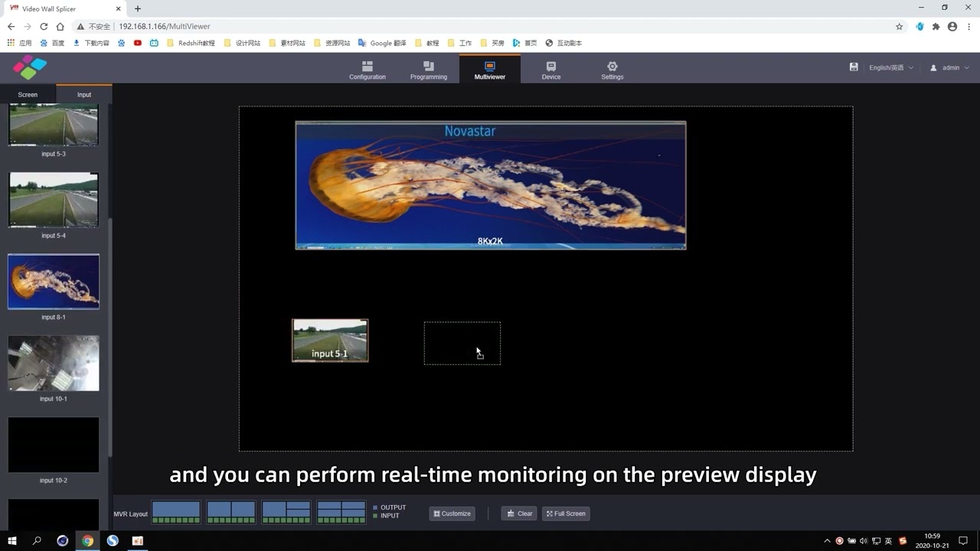The image size is (980, 551).
Task: Choose the two-window MVR layout
Action: click(231, 513)
